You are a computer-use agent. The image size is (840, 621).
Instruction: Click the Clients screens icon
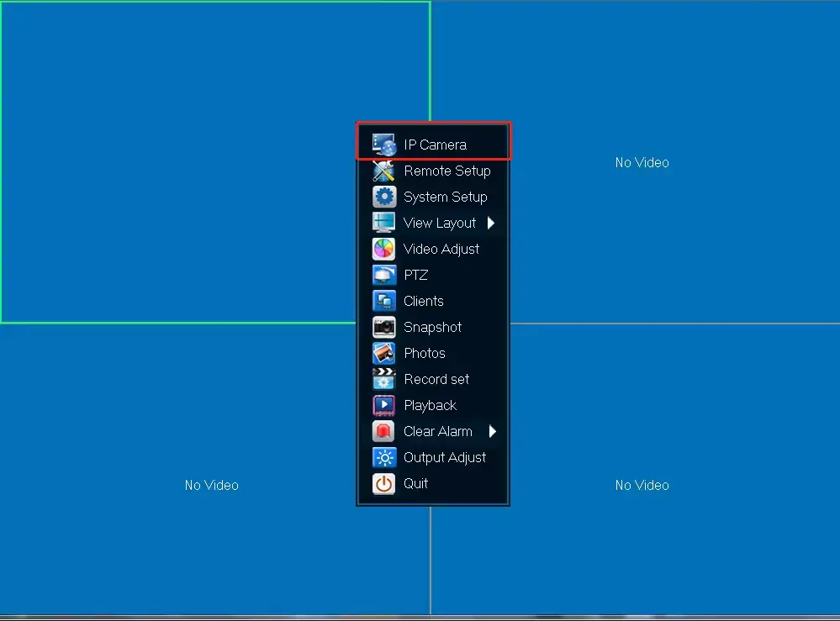pos(384,301)
